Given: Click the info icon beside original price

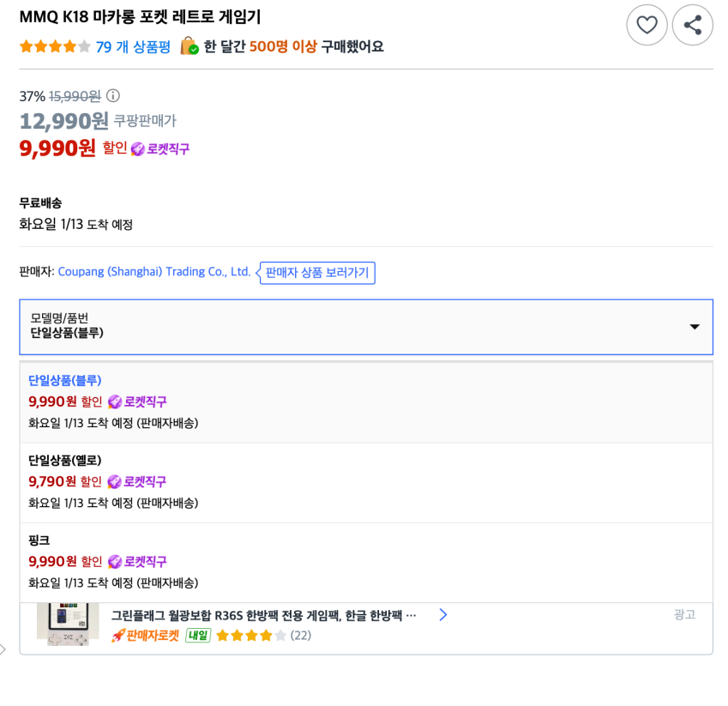Looking at the screenshot, I should pyautogui.click(x=113, y=96).
